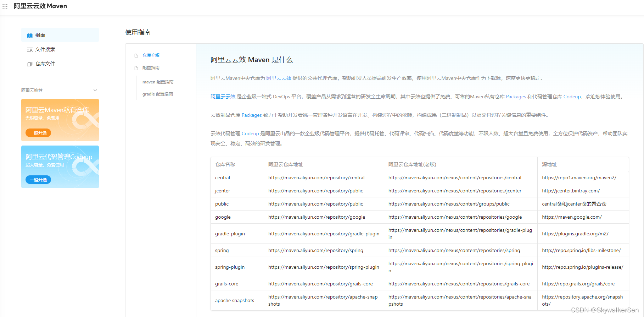Viewport: 644px width, 317px height.
Task: Click 一键开通 on the Codeup card
Action: pyautogui.click(x=38, y=180)
